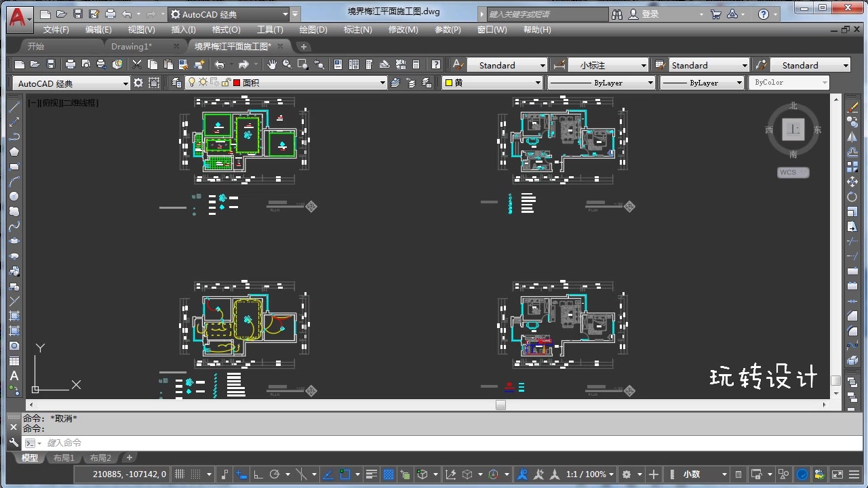Select the Polygon draw tool
This screenshot has width=868, height=488.
click(x=14, y=151)
